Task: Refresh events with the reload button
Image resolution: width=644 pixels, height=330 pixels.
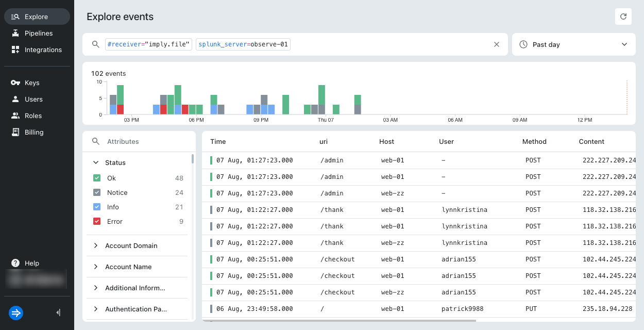Action: click(623, 16)
